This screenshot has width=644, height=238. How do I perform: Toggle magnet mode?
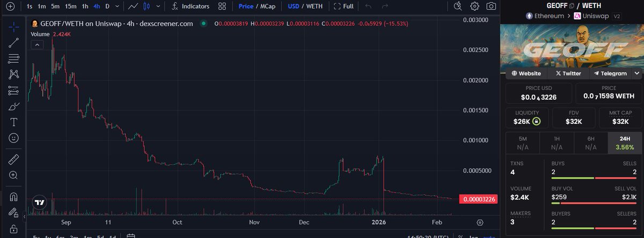[x=14, y=197]
